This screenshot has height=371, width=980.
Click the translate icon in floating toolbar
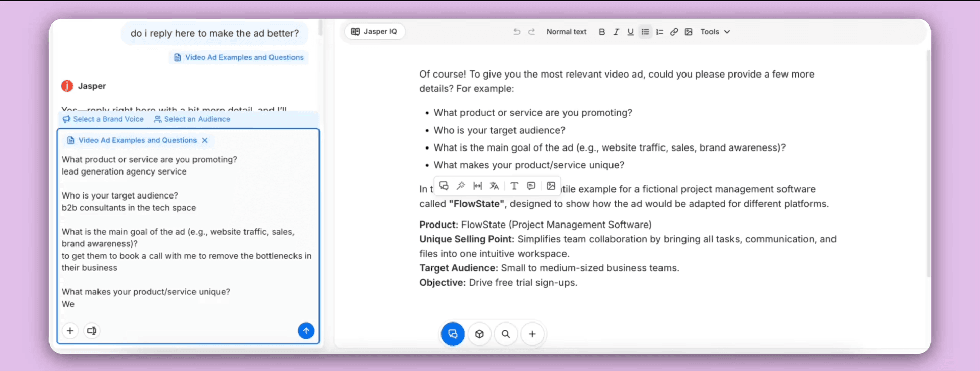click(x=494, y=186)
